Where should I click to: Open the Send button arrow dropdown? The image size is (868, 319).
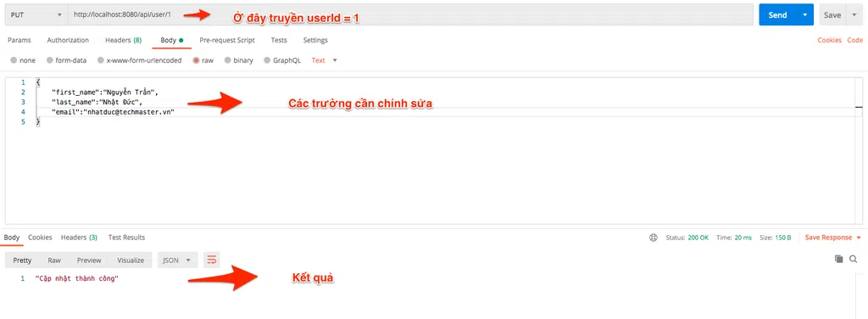[x=804, y=15]
